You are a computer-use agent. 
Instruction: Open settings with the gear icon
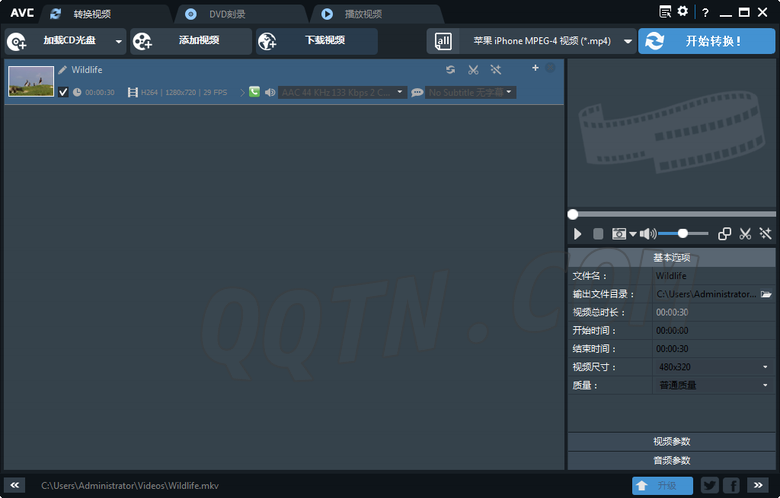(683, 12)
